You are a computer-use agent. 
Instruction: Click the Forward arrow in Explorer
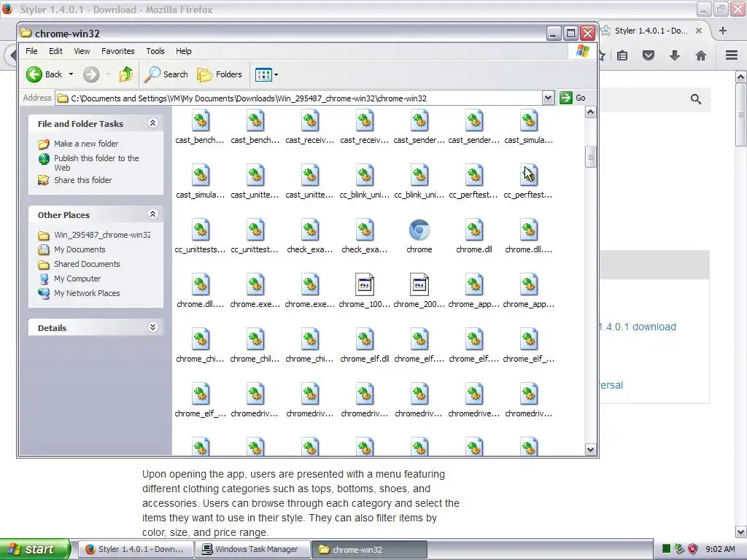pos(91,74)
